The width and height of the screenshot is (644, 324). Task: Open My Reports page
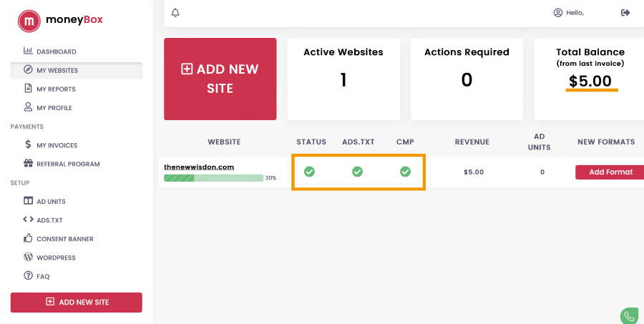77,89
